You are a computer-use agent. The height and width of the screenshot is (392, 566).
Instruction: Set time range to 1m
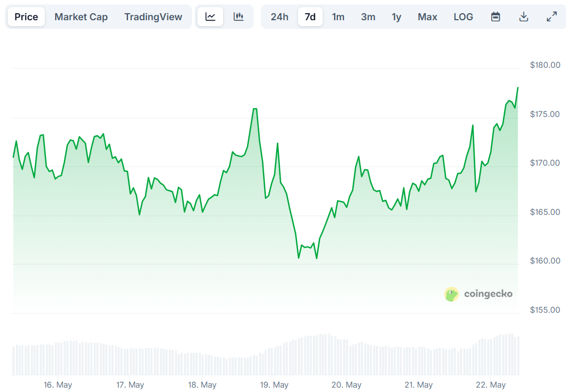[x=338, y=16]
